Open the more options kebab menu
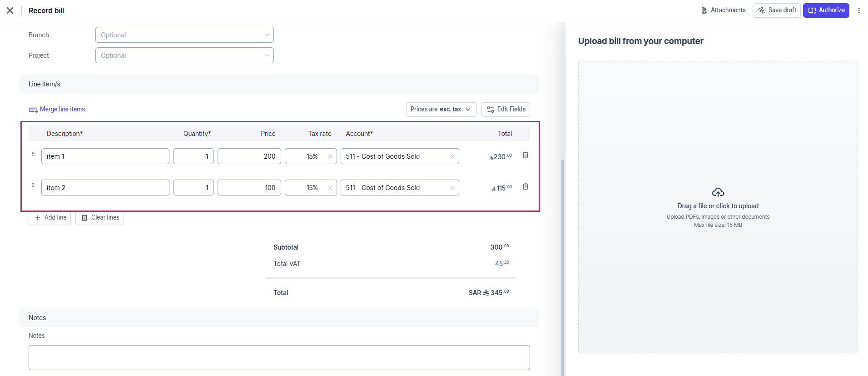Screen dimensions: 868x376 (858, 10)
